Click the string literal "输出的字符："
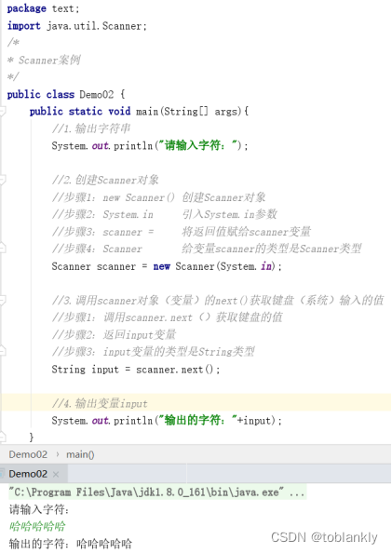This screenshot has width=392, height=553. tap(197, 420)
